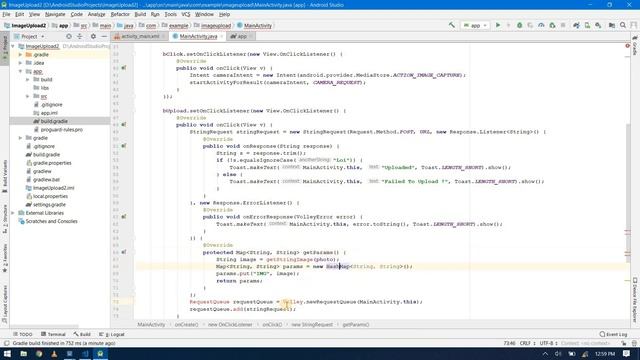Image resolution: width=640 pixels, height=360 pixels.
Task: Switch to the app gradle tab
Action: 242,36
